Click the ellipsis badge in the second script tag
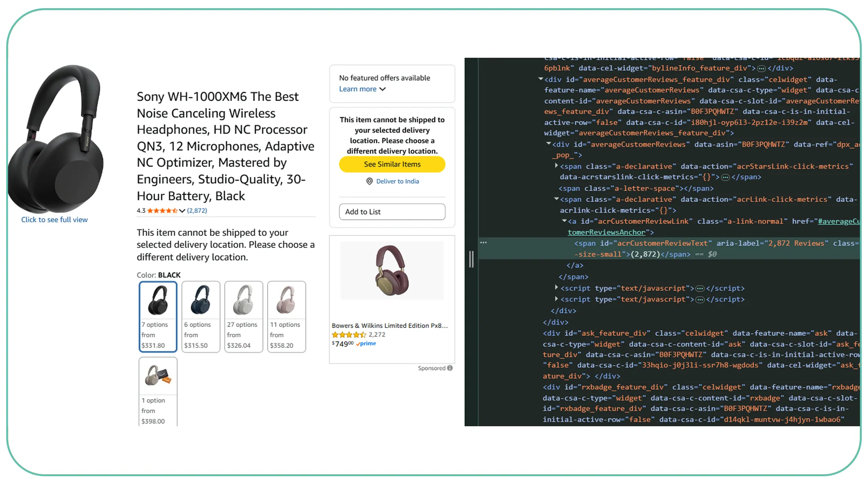868x484 pixels. point(700,299)
